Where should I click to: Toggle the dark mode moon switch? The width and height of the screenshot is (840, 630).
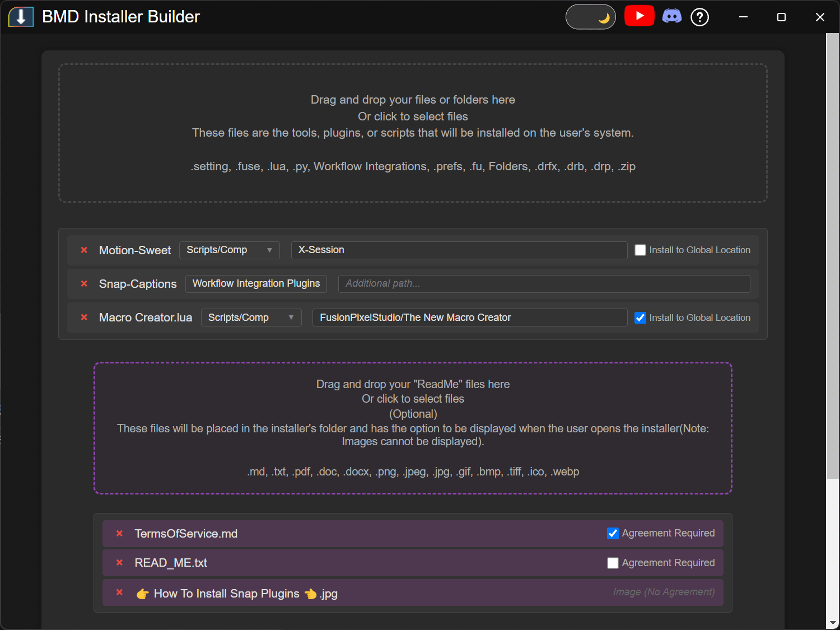(x=590, y=17)
